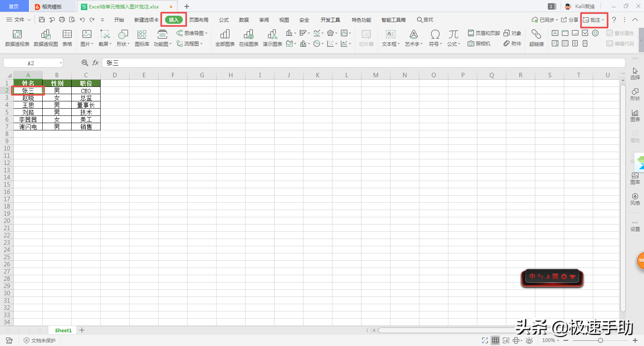Insert header and footer (页眉和页脚)
The height and width of the screenshot is (346, 644).
pyautogui.click(x=484, y=33)
